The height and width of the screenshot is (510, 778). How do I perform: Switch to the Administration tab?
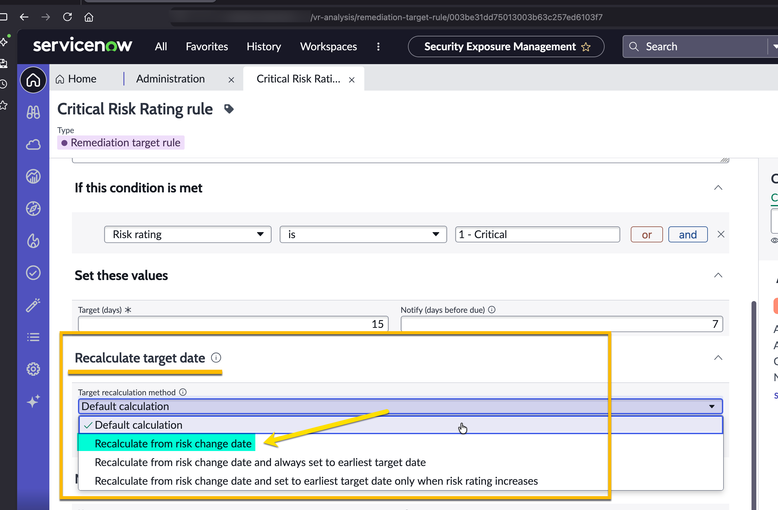point(170,79)
